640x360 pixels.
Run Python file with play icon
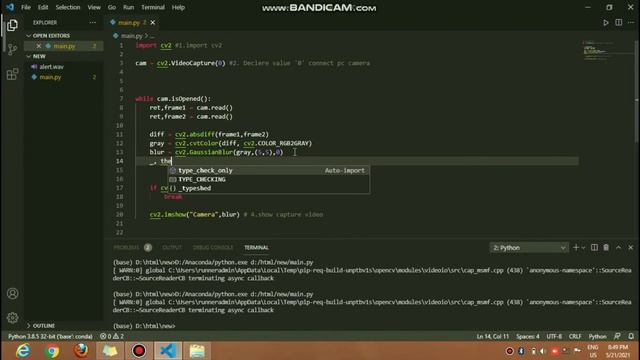coord(606,23)
